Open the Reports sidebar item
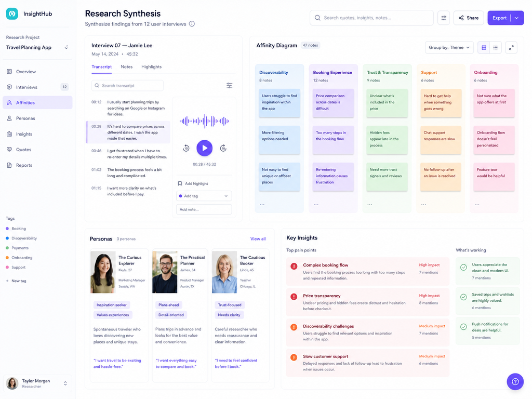The height and width of the screenshot is (399, 532). point(37,165)
